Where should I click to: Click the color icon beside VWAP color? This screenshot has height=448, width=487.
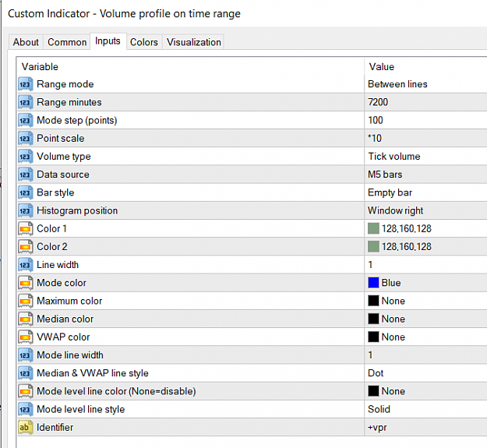click(x=26, y=337)
